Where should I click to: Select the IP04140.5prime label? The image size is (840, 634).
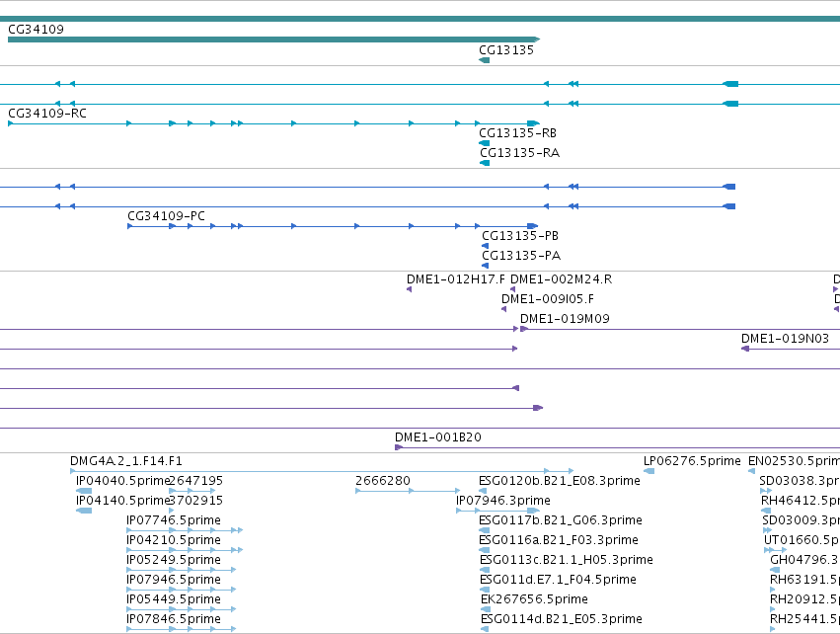point(122,501)
